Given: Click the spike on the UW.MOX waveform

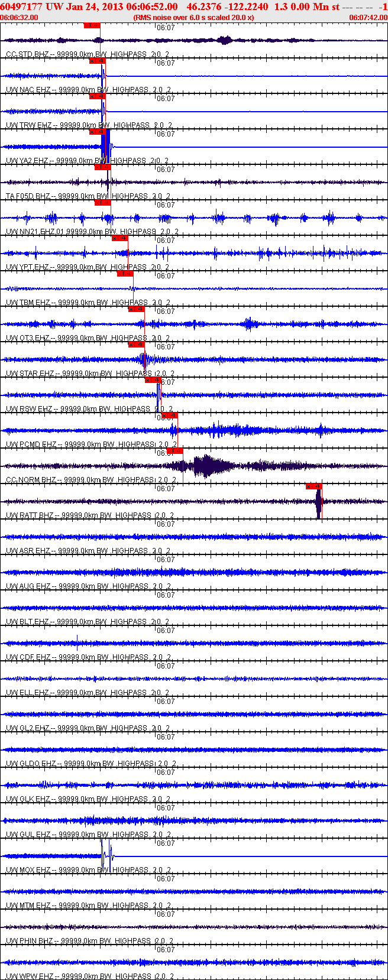Looking at the screenshot, I should pos(106,856).
